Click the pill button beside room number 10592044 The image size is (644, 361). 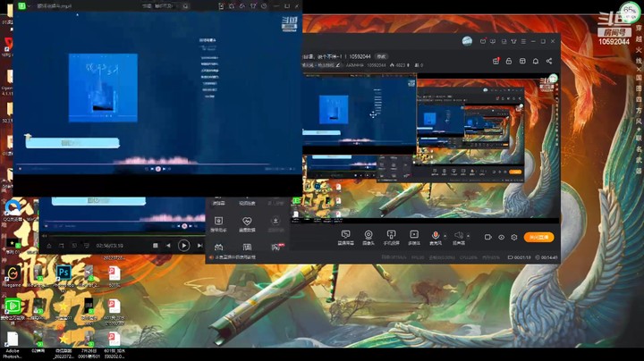point(382,56)
